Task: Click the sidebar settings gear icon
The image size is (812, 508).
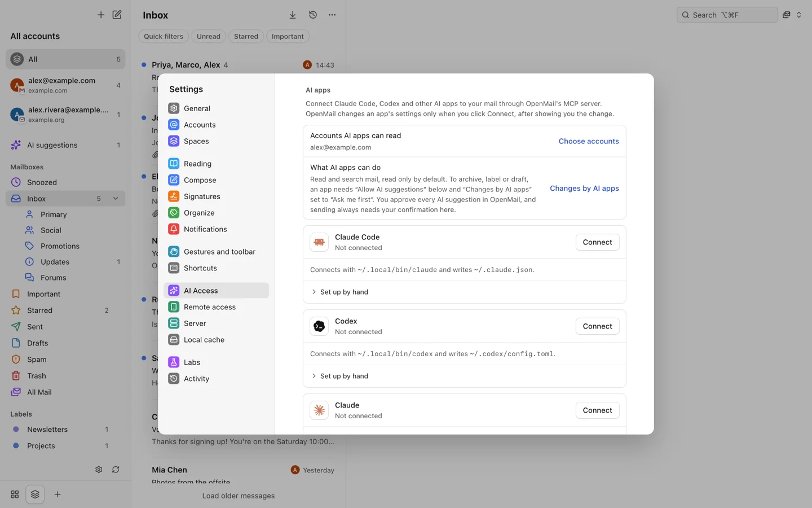Action: pos(99,470)
